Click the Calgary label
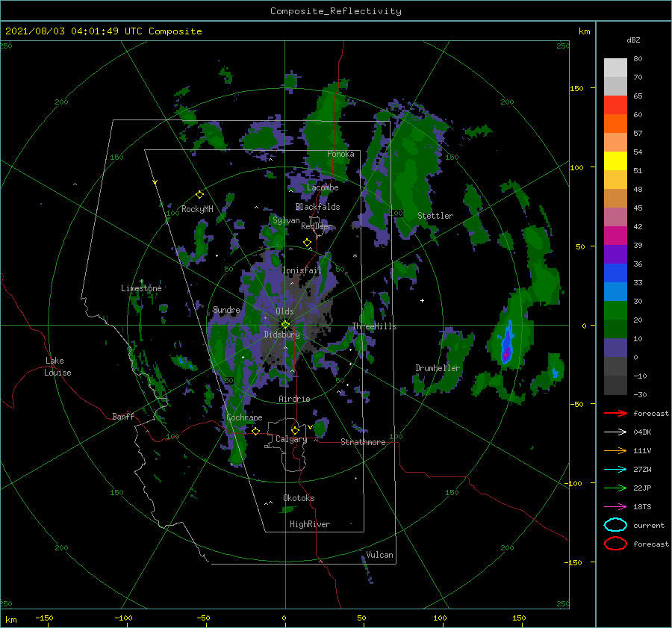 pyautogui.click(x=291, y=439)
